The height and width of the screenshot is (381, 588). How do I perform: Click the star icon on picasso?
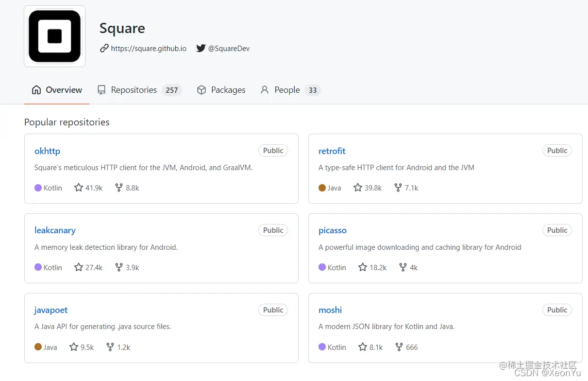(x=363, y=267)
